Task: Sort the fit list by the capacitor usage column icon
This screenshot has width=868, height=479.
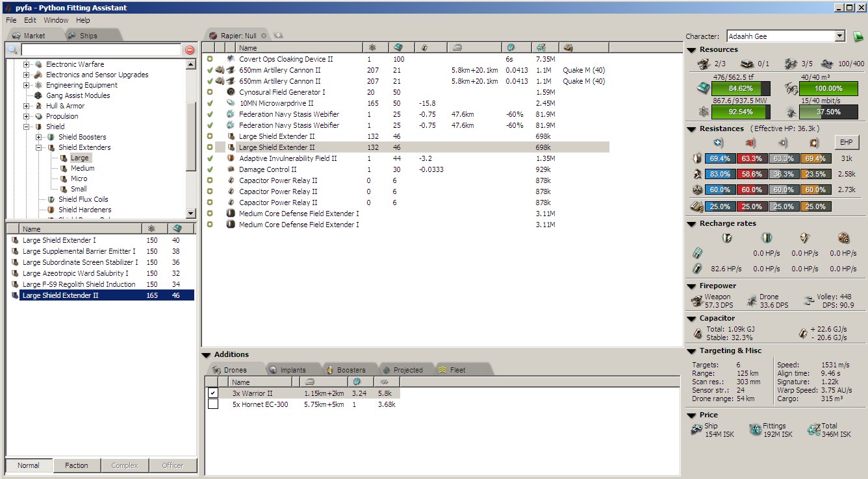Action: coord(426,47)
